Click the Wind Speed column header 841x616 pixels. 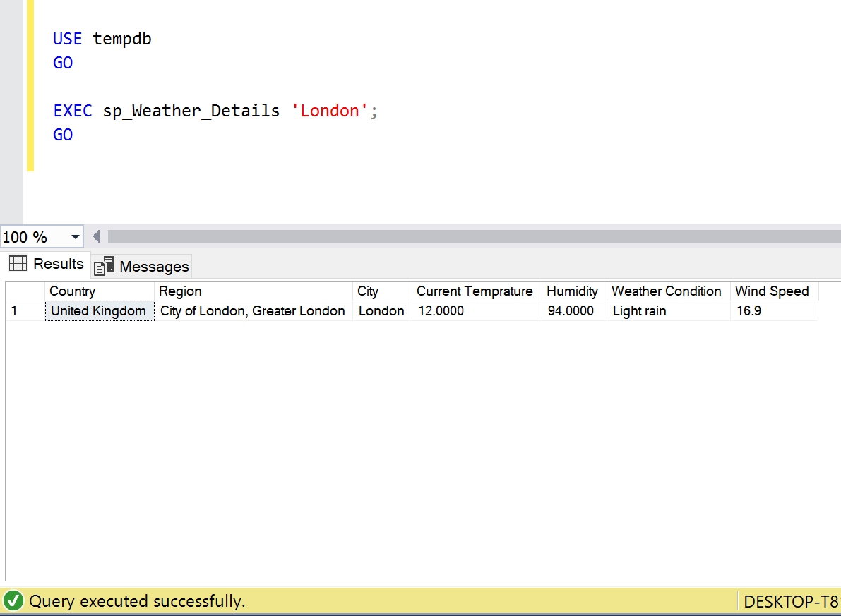[772, 291]
